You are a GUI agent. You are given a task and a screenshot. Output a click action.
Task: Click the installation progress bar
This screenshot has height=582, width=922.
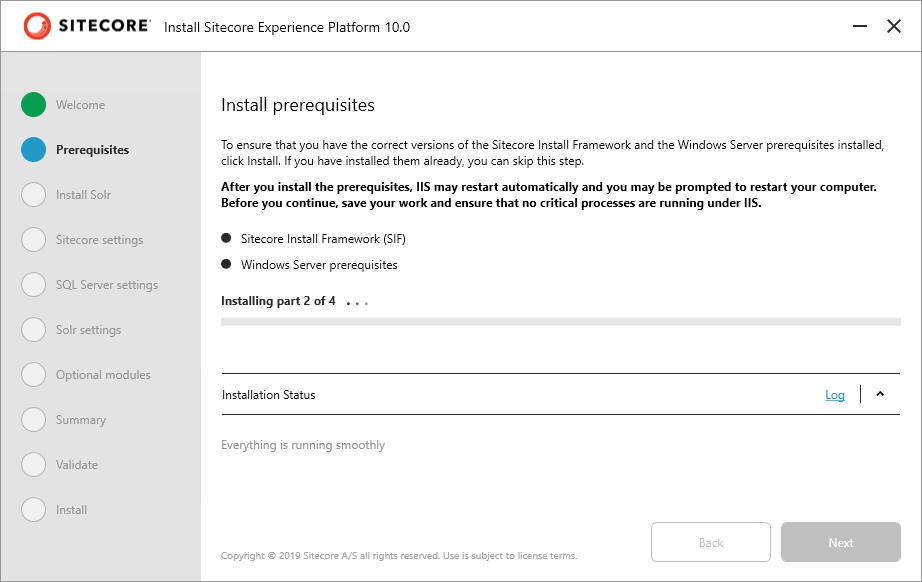pos(560,322)
